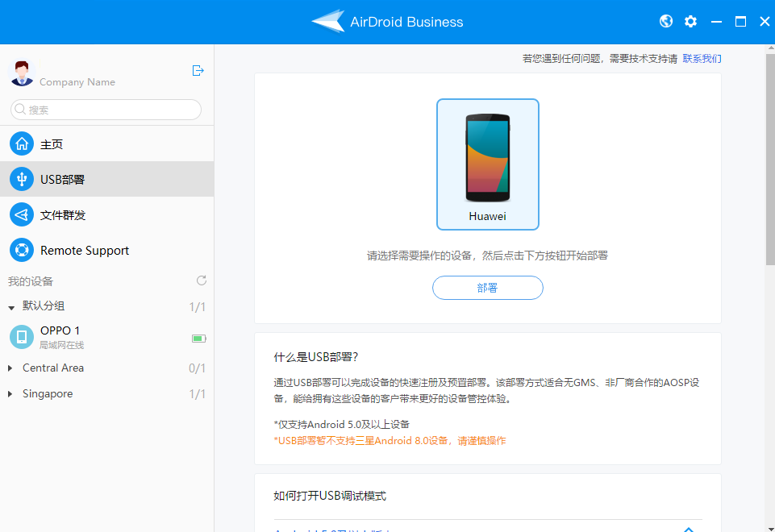This screenshot has width=775, height=532.
Task: Open the 联系我们 contact link
Action: pos(702,58)
